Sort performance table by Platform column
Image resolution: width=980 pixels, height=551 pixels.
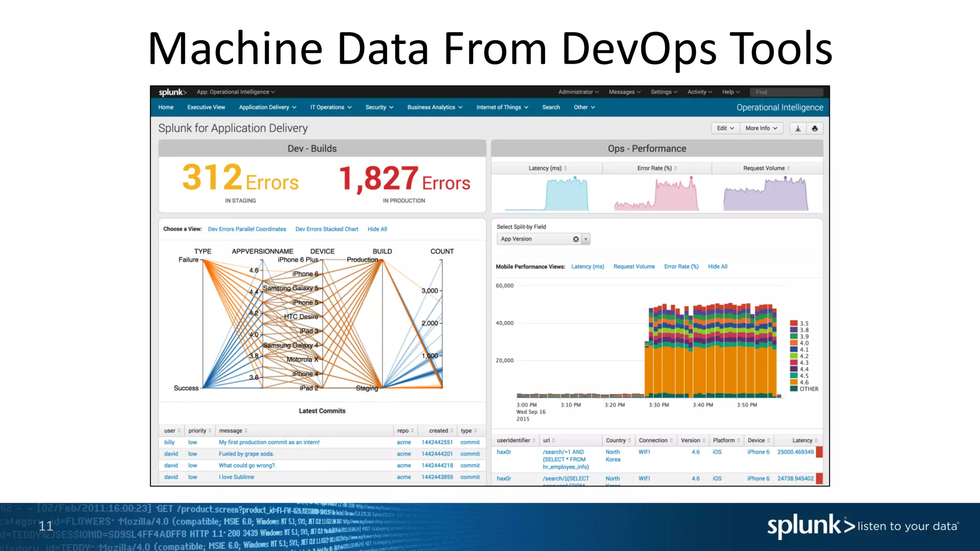click(726, 441)
